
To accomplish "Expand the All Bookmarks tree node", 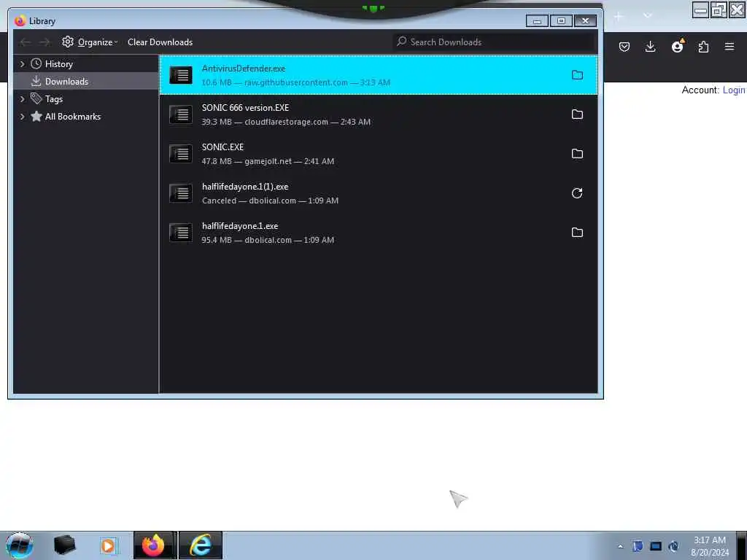I will 22,117.
